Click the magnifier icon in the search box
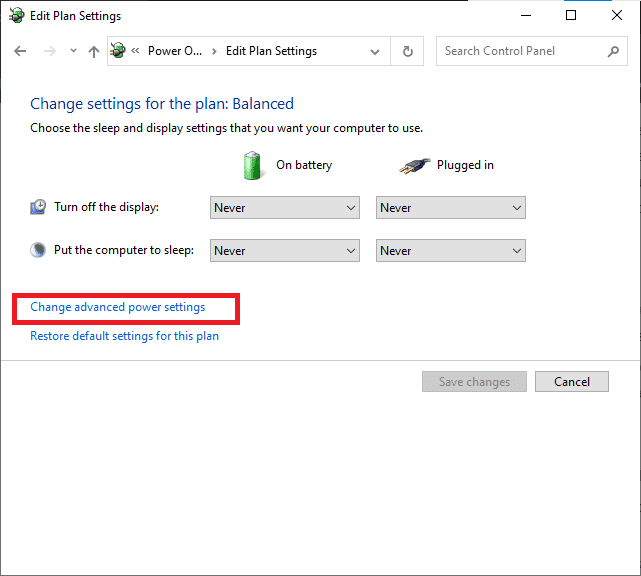This screenshot has width=641, height=576. pos(614,51)
